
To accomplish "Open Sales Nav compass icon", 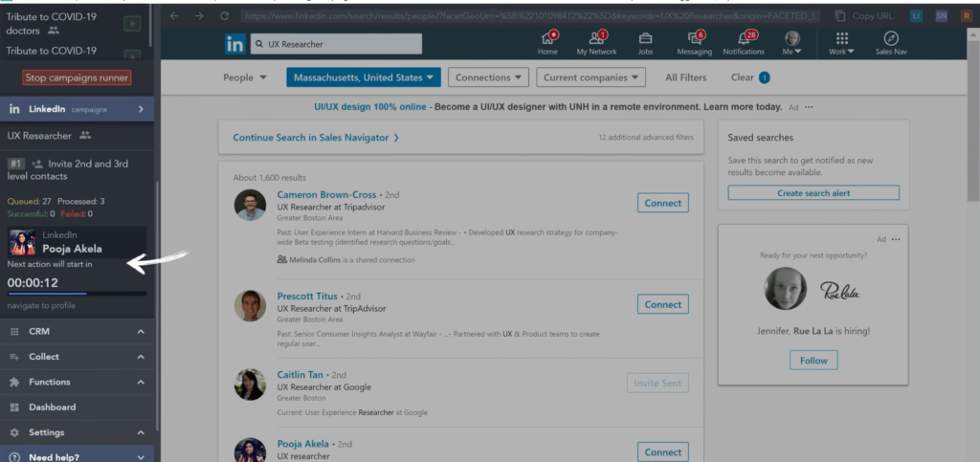I will point(890,38).
